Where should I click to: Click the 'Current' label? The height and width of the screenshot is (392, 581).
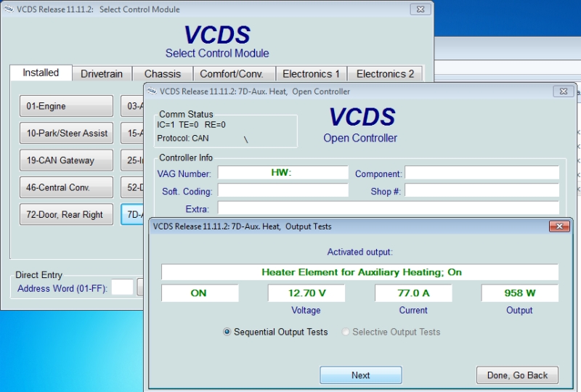[x=413, y=310]
